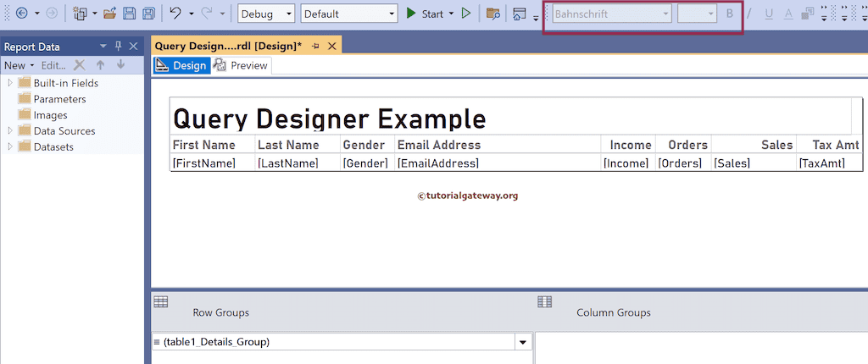Click the background color icon
Screen dimensions: 868x364
[x=808, y=14]
